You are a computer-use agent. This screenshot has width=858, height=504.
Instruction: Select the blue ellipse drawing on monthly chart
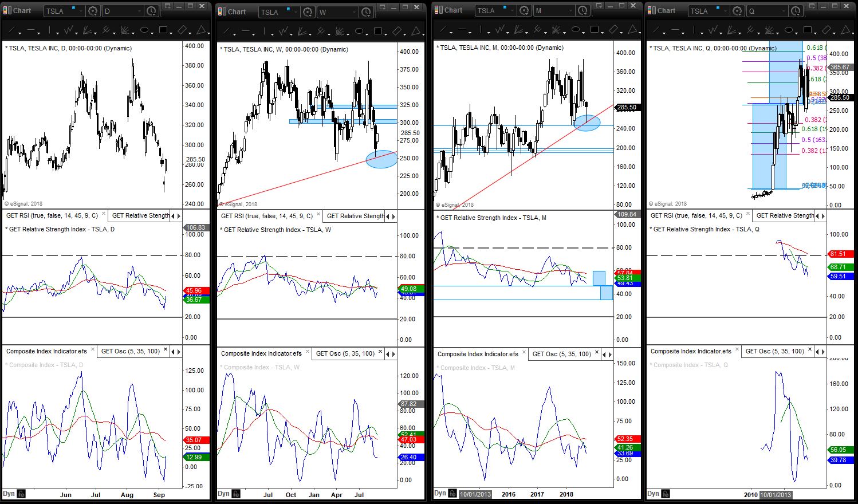(587, 123)
